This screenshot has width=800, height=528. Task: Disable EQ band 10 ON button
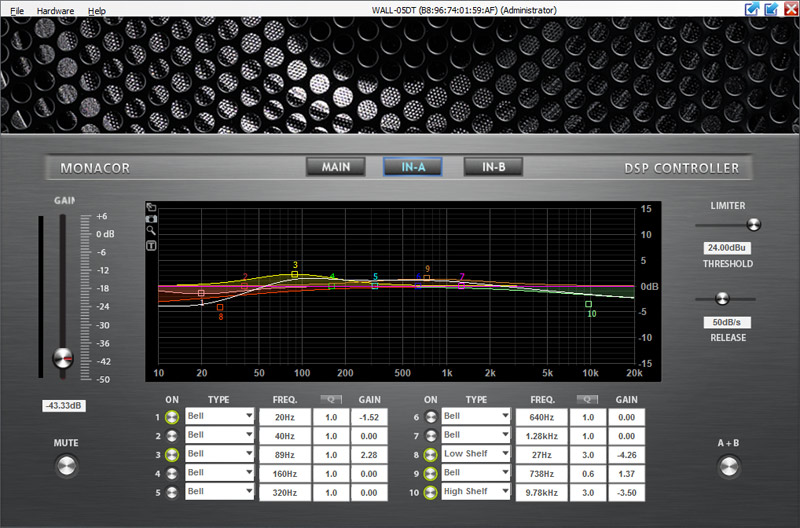[431, 492]
